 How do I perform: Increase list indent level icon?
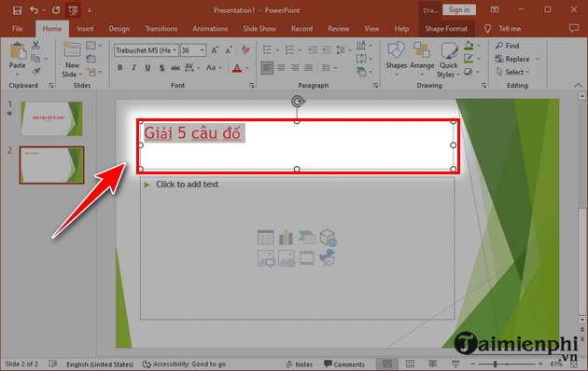click(327, 49)
